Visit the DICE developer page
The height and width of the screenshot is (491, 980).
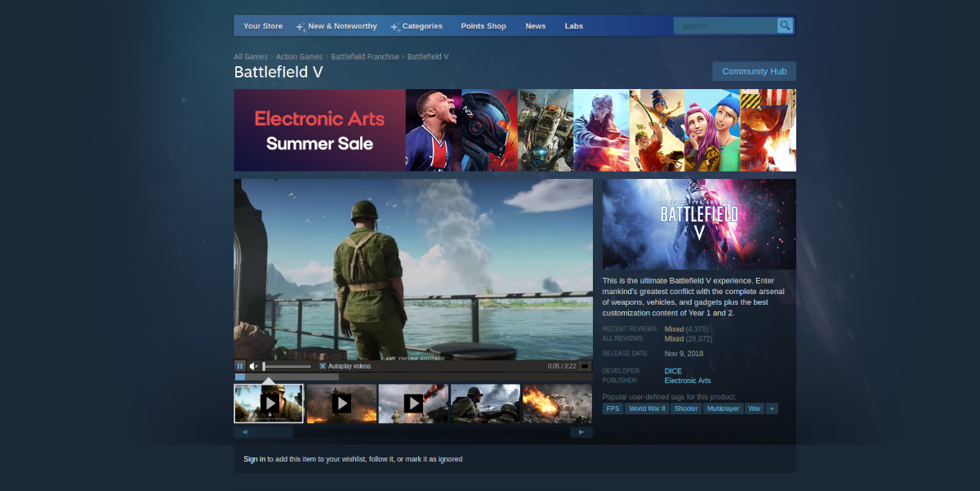(672, 370)
